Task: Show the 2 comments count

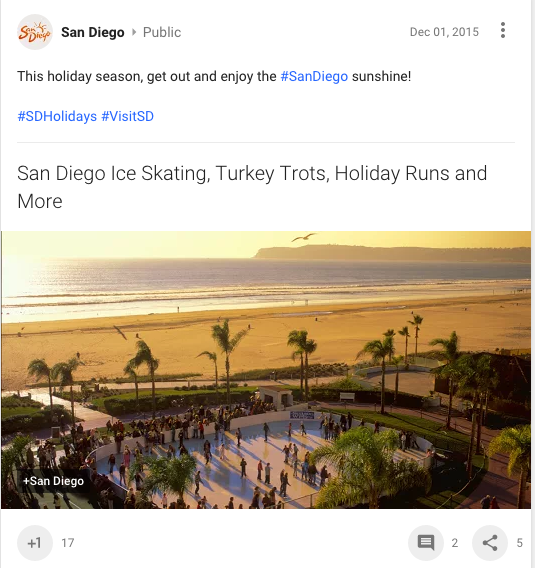Action: (x=455, y=543)
